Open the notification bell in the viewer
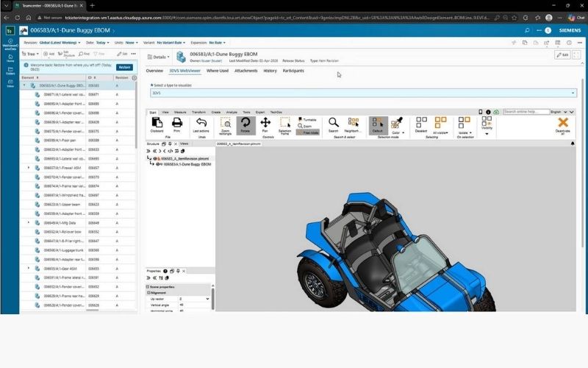588x368 pixels. 573,144
